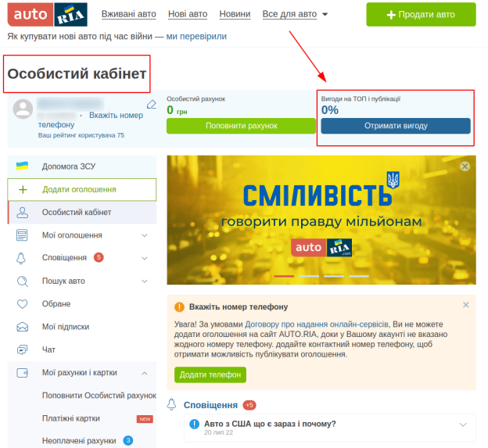The height and width of the screenshot is (448, 488).
Task: Click green Поповнити рахунок button
Action: (x=241, y=126)
